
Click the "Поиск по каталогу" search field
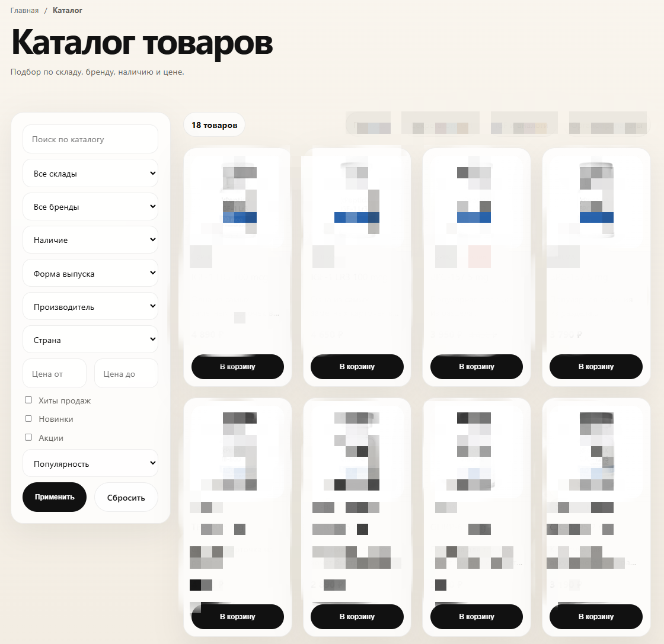pyautogui.click(x=90, y=139)
